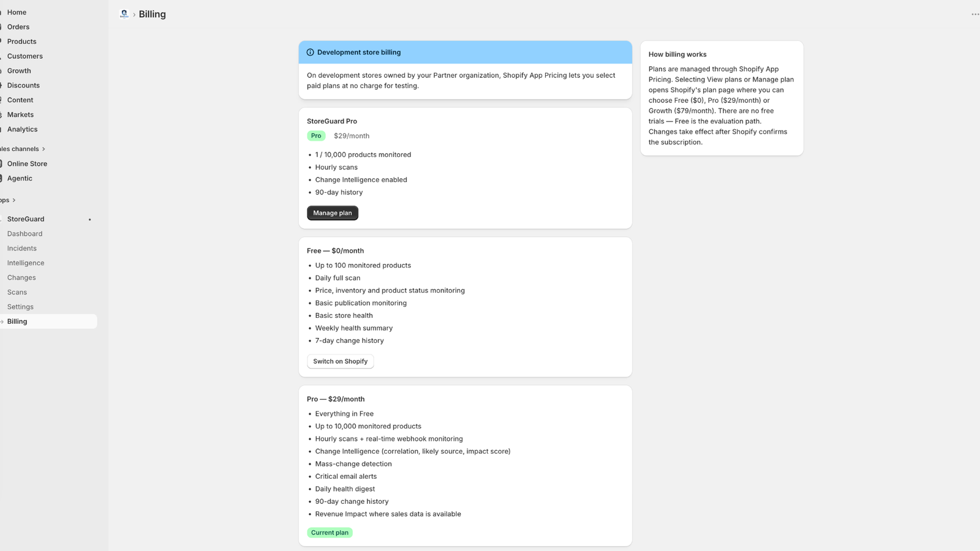
Task: Expand the Apps section chevron
Action: (14, 200)
